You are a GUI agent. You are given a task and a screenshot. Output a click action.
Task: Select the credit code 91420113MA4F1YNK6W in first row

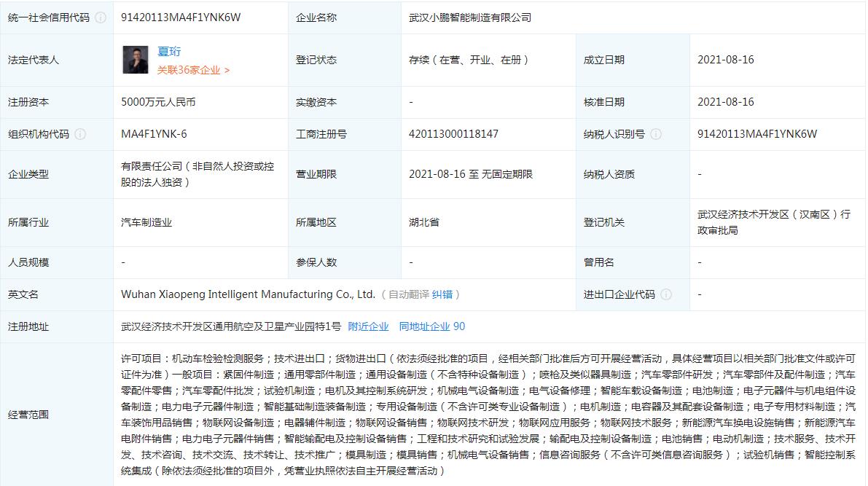pyautogui.click(x=181, y=17)
